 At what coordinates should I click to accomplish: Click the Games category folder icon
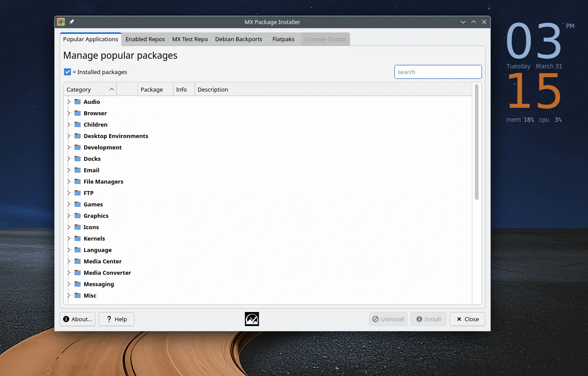[x=77, y=204]
